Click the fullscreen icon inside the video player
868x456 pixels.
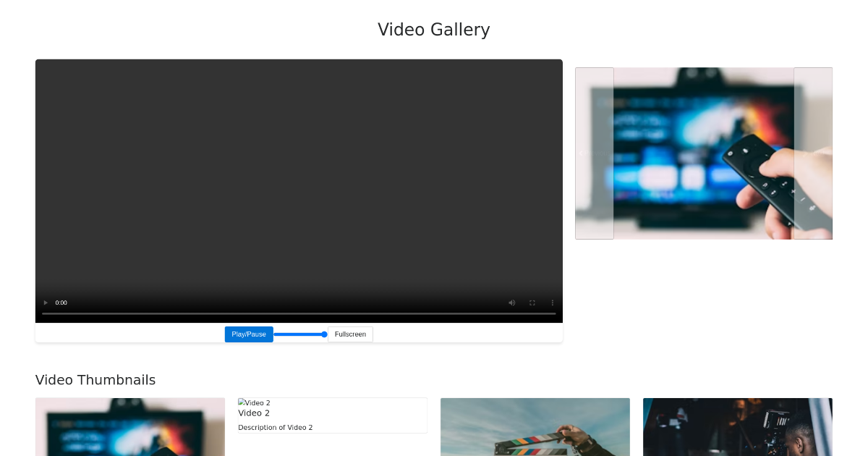click(532, 303)
